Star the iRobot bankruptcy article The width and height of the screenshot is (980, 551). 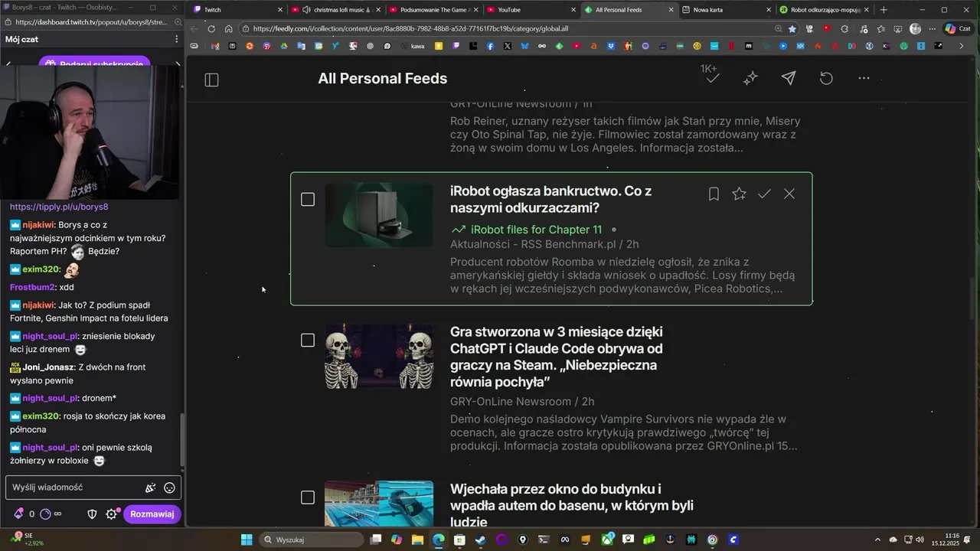[x=739, y=194]
